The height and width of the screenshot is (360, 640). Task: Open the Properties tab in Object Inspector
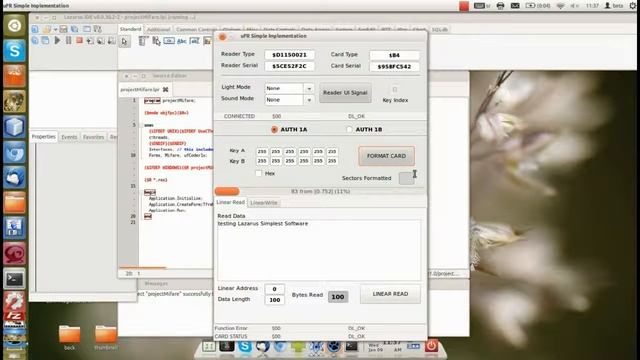(44, 137)
